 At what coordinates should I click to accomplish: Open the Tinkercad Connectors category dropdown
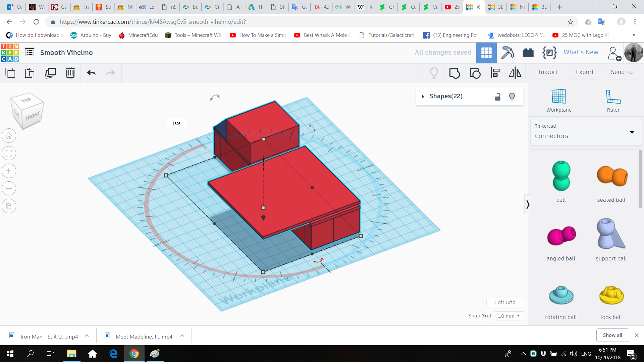[x=586, y=132]
